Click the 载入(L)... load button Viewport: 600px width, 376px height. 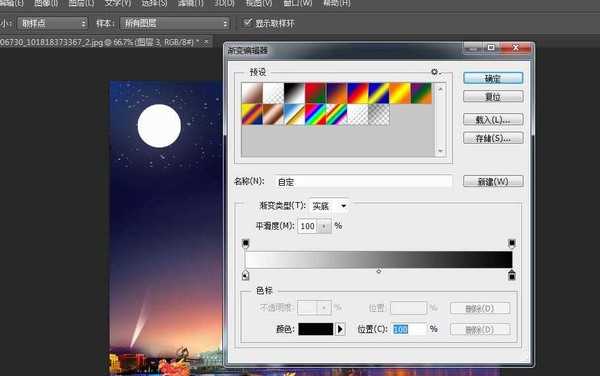[493, 120]
